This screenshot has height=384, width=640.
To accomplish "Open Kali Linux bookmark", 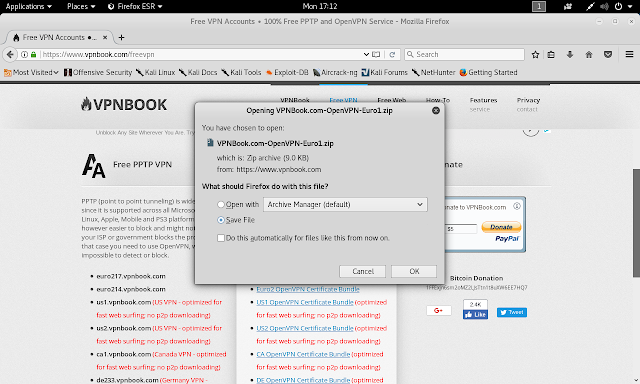I will click(x=156, y=72).
